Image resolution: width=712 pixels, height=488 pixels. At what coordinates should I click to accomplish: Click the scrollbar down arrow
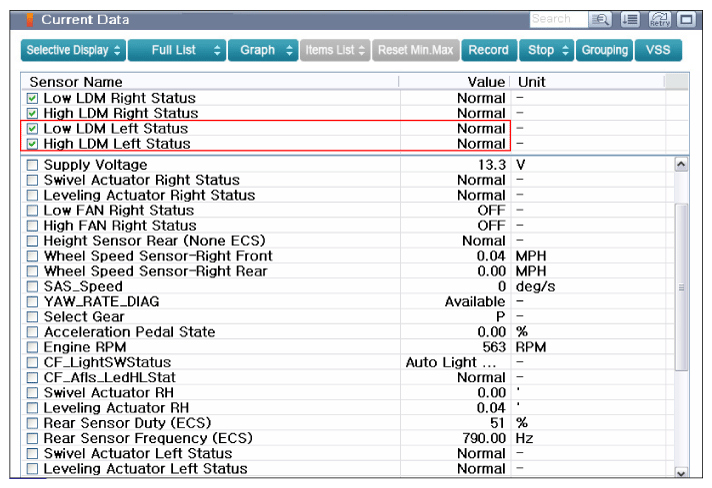[681, 473]
